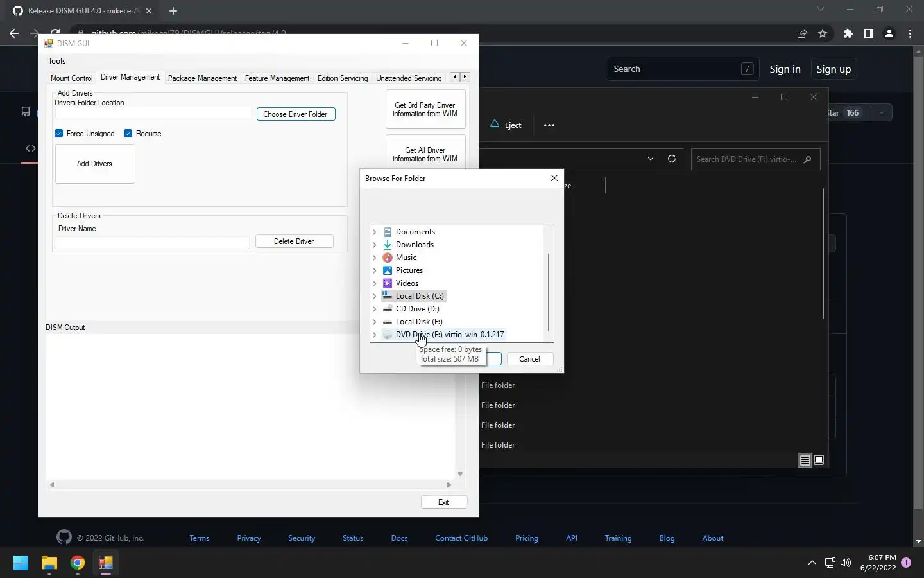Expand the Local Disk (E:) node

375,322
